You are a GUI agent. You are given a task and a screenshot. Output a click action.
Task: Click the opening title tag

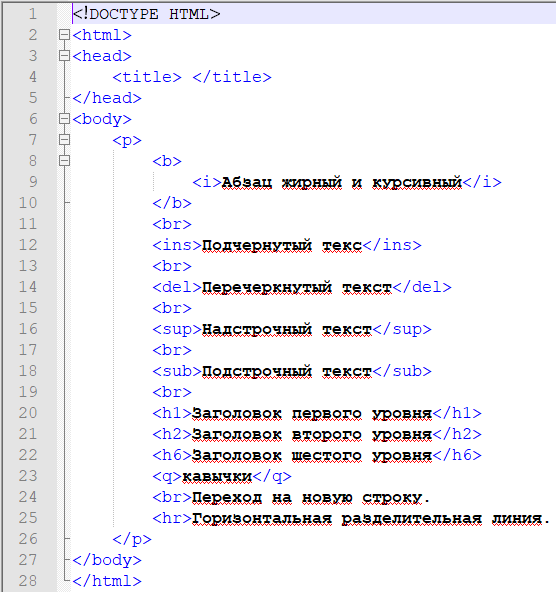[147, 77]
